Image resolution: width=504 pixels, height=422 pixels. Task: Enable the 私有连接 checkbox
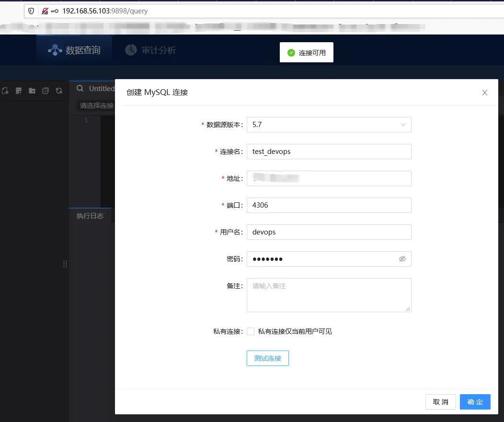[251, 331]
